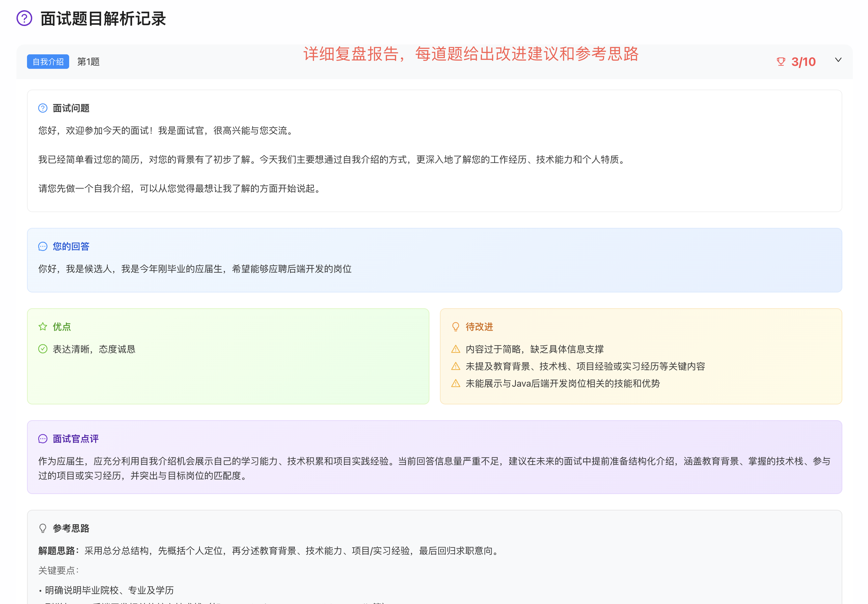The image size is (868, 604).
Task: Click the trophy score icon
Action: [781, 62]
